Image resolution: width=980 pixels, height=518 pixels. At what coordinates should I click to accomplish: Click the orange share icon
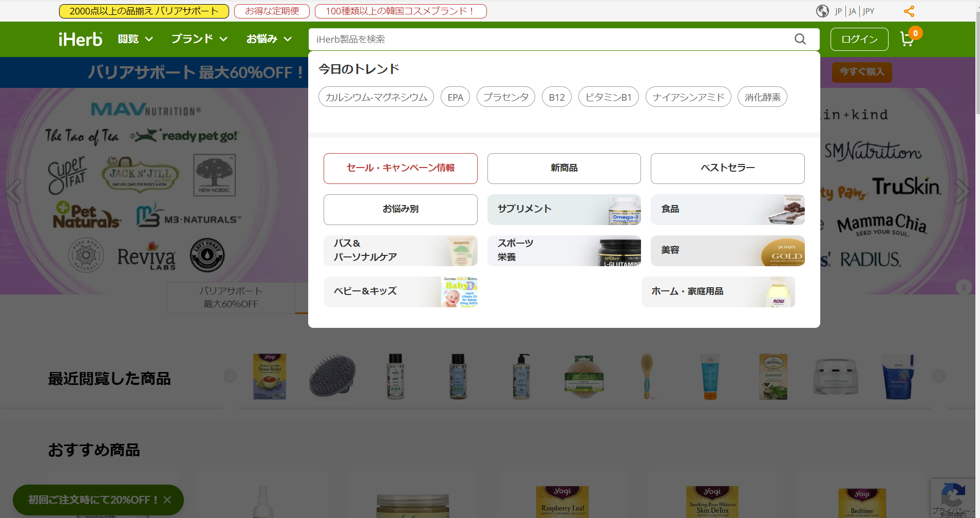tap(909, 11)
